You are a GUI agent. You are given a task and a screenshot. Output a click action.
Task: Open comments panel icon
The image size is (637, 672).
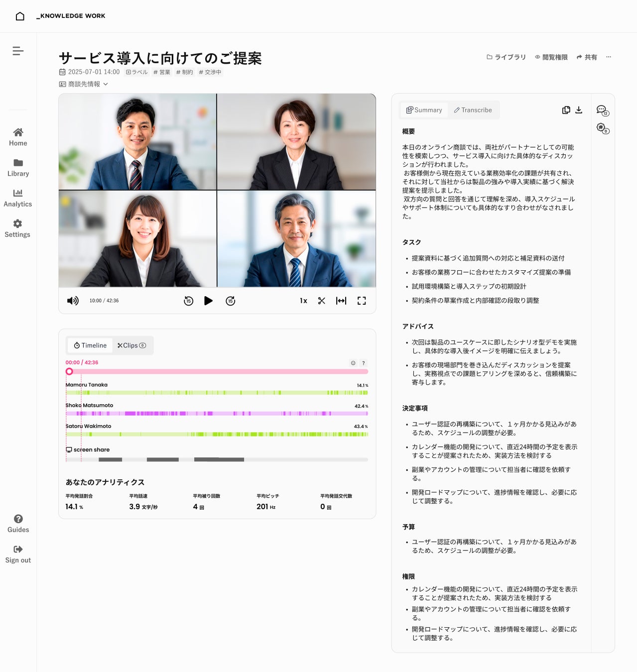603,111
